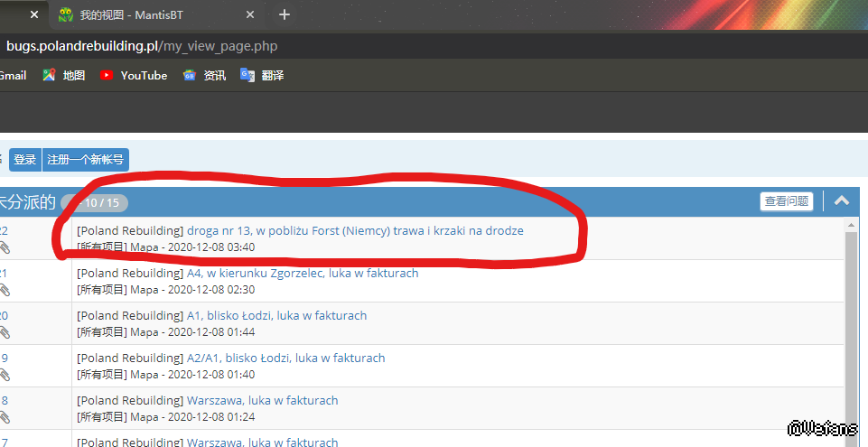Focus the bugs.polandrebuilding.pl address bar

[x=361, y=46]
